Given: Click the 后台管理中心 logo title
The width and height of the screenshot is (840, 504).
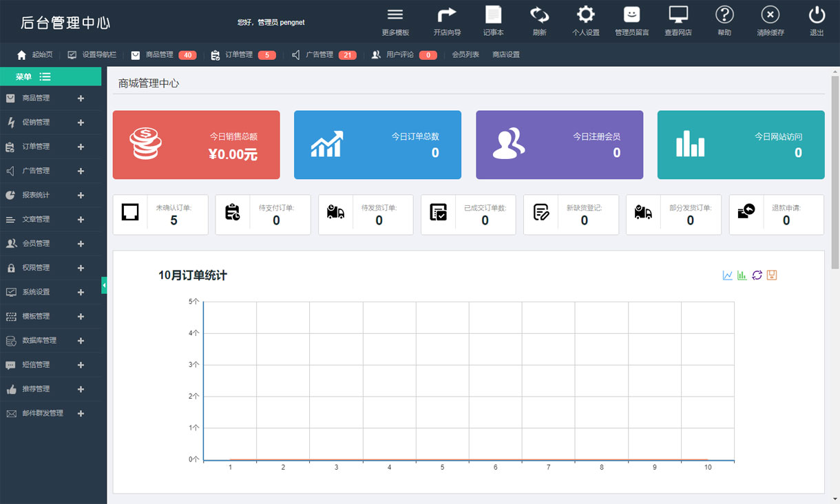Looking at the screenshot, I should pyautogui.click(x=65, y=23).
